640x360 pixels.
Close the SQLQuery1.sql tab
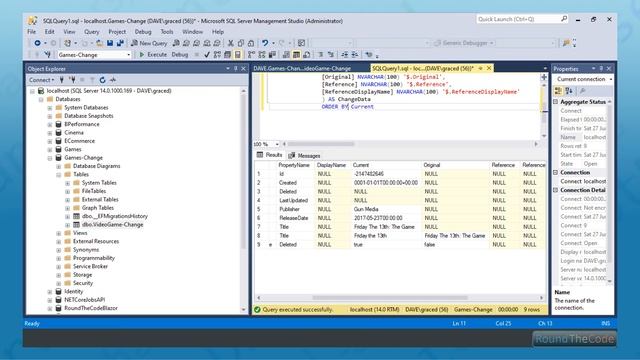point(489,68)
